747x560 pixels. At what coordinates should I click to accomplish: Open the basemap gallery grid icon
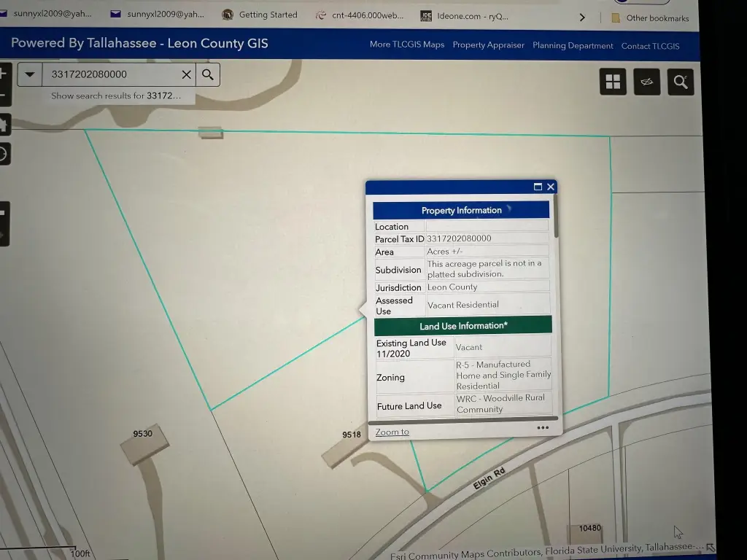click(x=613, y=82)
